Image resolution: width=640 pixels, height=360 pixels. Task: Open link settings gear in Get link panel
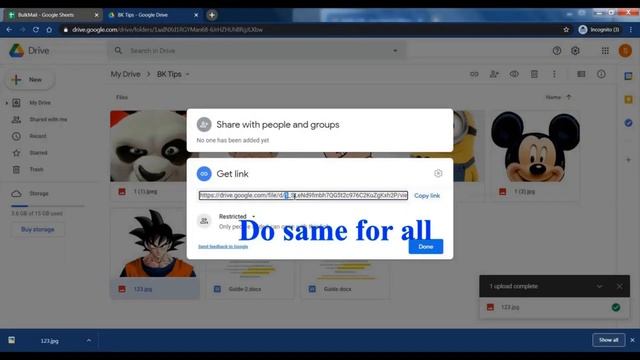(x=438, y=173)
